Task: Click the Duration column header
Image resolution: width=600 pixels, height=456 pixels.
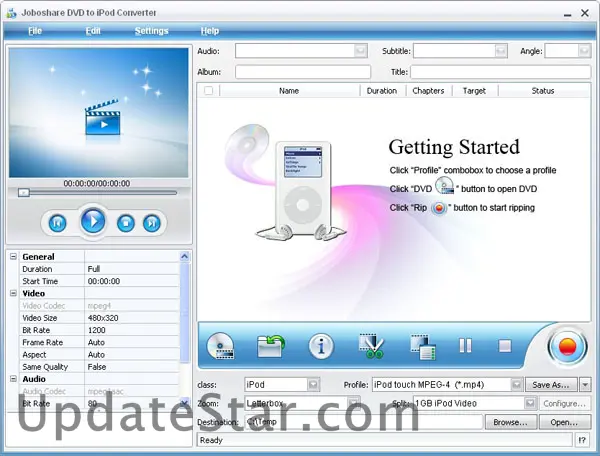Action: 382,91
